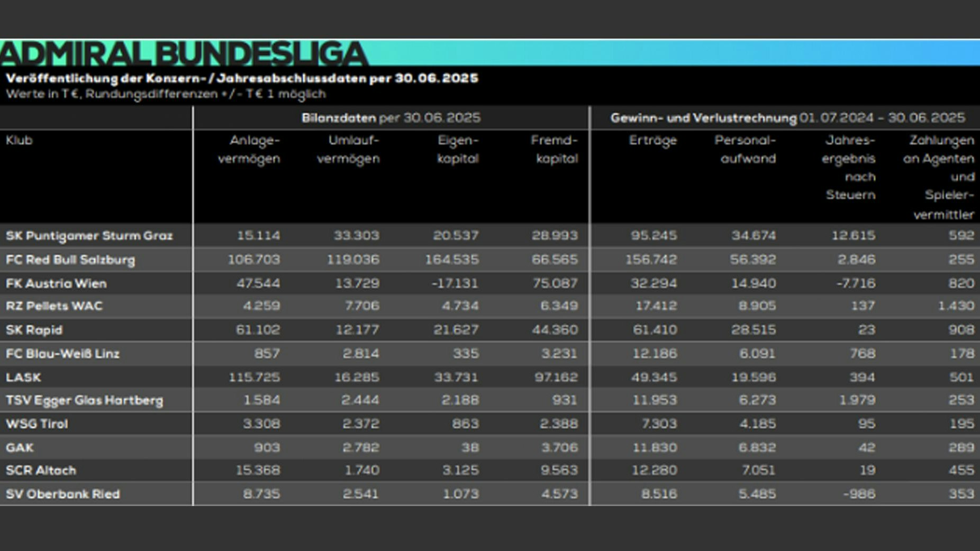Select the Zahlungen an Agenten header

[x=939, y=177]
